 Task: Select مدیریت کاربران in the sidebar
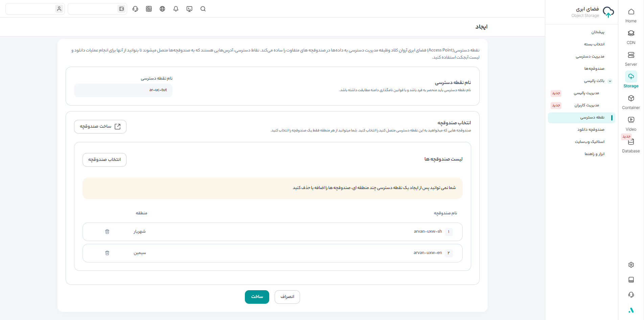tap(586, 105)
